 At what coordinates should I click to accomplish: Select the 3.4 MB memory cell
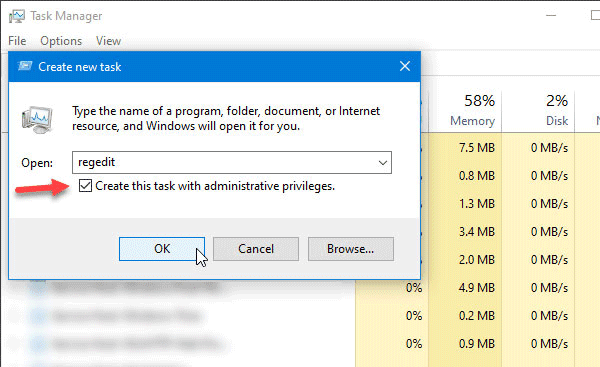tap(465, 231)
